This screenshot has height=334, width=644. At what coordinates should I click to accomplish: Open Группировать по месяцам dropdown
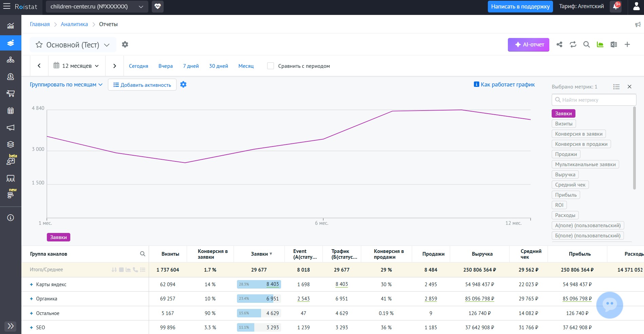66,84
